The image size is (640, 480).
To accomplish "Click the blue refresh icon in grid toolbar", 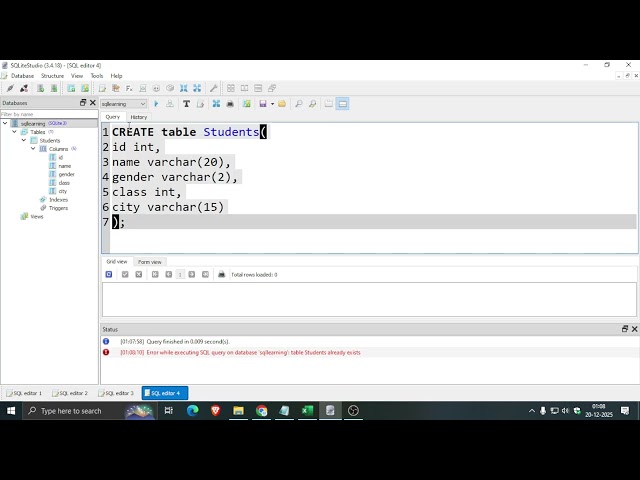I will coord(109,274).
